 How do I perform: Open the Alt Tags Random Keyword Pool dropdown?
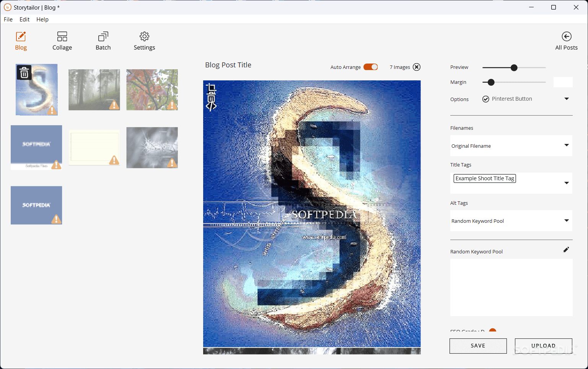(511, 220)
